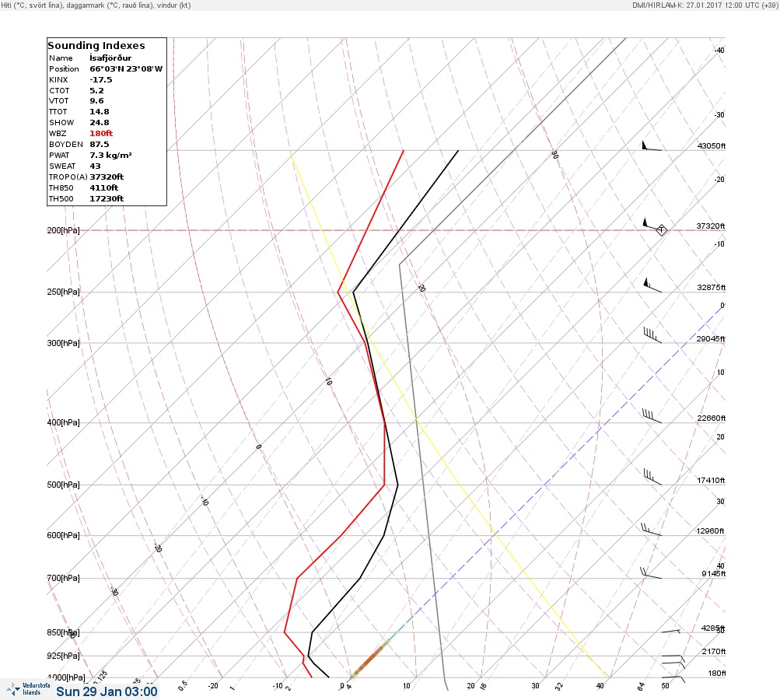This screenshot has width=780, height=700.
Task: Click the TROPO(A) label in index box
Action: click(68, 177)
